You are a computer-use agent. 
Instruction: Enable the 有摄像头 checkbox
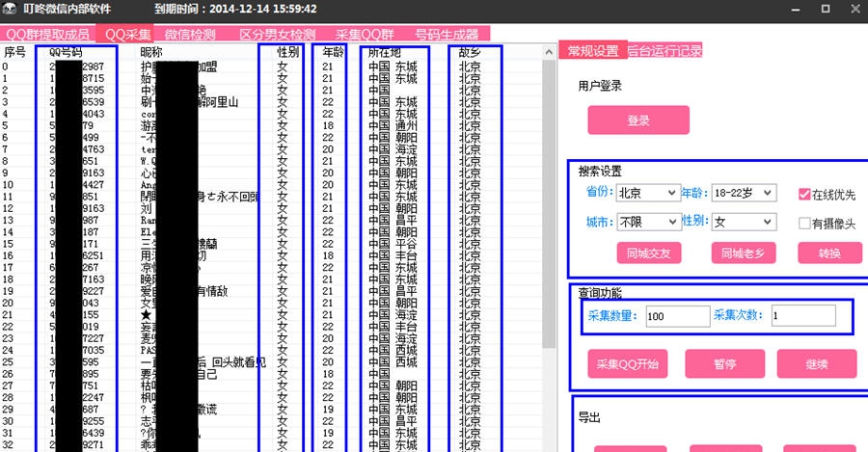coord(804,223)
